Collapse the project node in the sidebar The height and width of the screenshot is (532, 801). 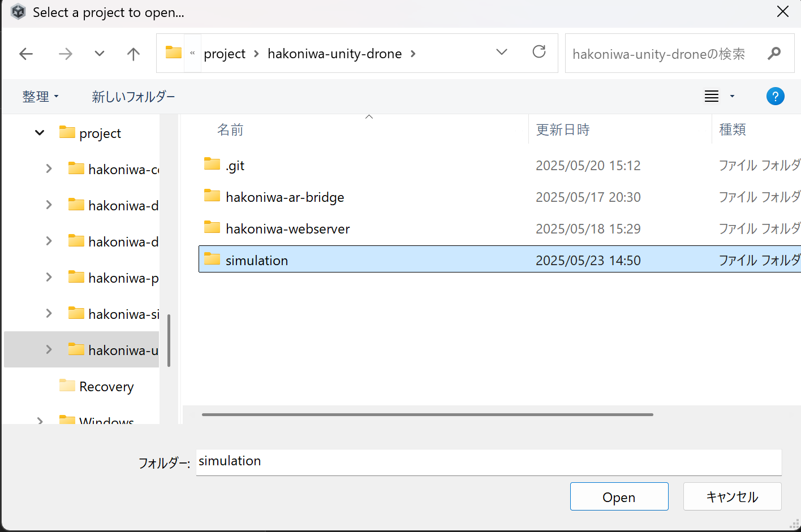(x=39, y=132)
